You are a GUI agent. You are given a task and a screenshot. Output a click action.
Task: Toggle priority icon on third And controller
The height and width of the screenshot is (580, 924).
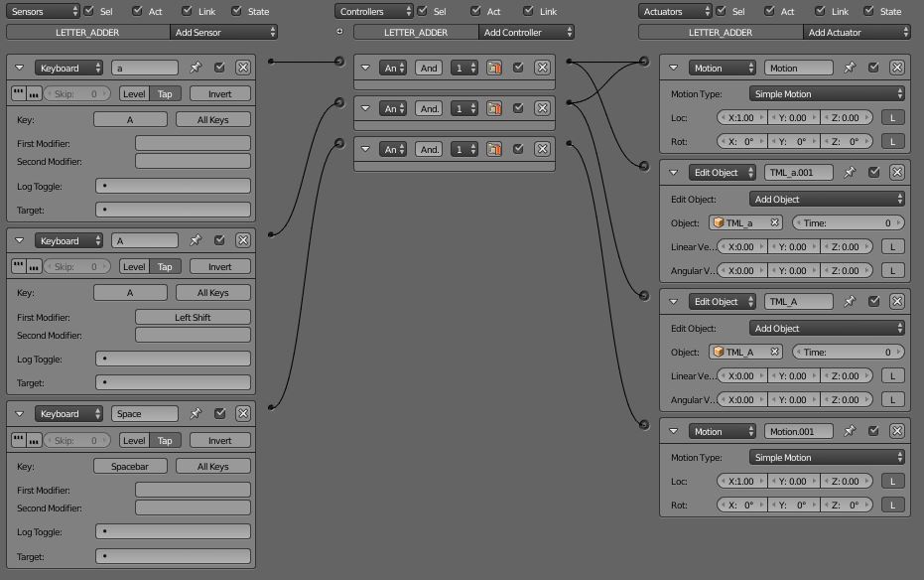(494, 149)
